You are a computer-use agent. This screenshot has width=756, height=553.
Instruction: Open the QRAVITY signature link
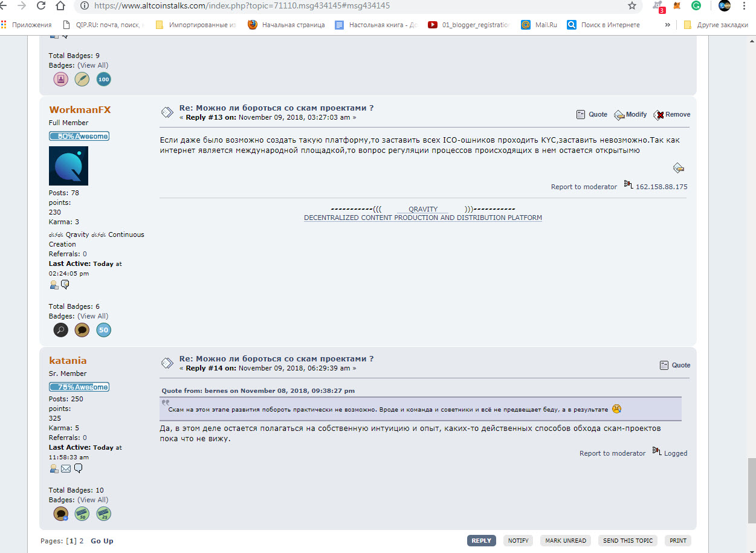(423, 209)
